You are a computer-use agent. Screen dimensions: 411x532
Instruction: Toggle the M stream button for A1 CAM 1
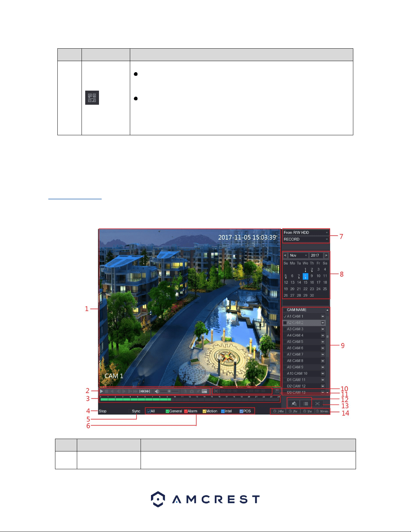323,317
